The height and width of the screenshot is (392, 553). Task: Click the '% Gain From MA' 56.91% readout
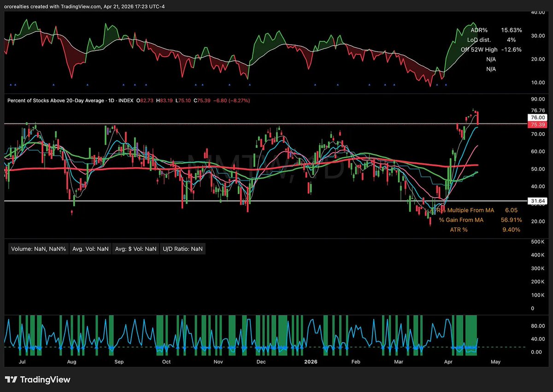point(482,220)
